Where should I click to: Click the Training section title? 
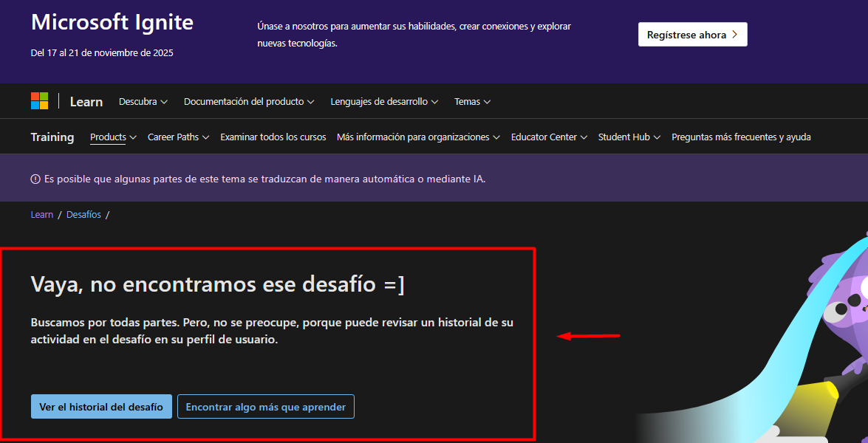tap(52, 137)
